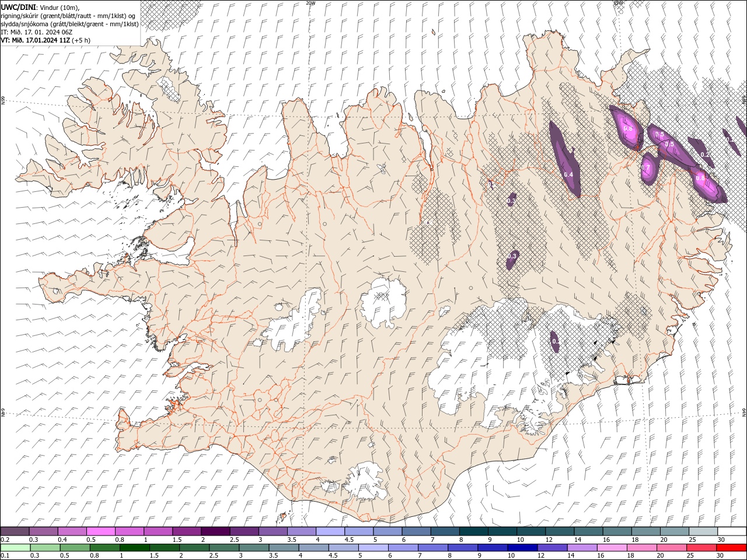Click the dark plum 0.2 swatch, upper legend row
The width and height of the screenshot is (747, 560).
15,531
